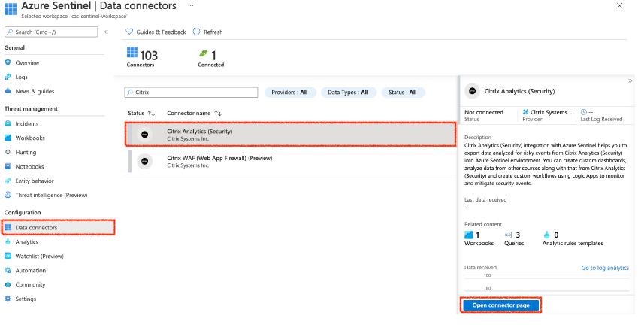Open the Status: All filter dropdown
Viewport: 644px width, 334px height.
[x=403, y=93]
